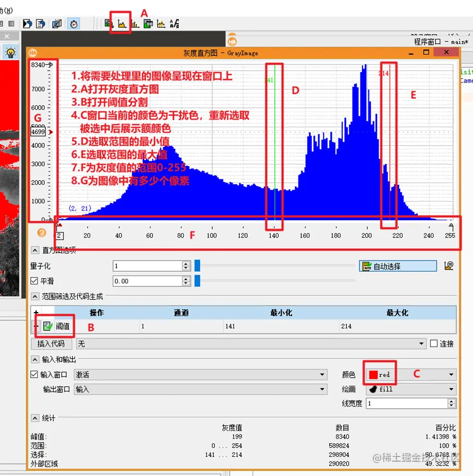Click the HA logo in histogram title bar
This screenshot has height=476, width=473.
(33, 53)
